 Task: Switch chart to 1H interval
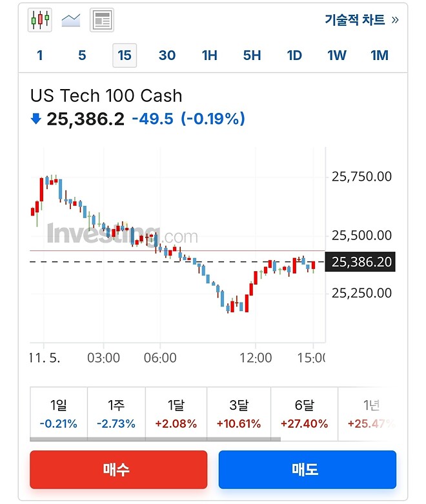pyautogui.click(x=209, y=55)
